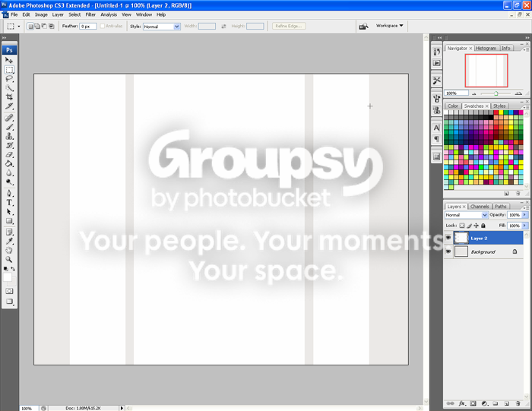The width and height of the screenshot is (532, 411).
Task: Click the Refine Edge button
Action: point(289,26)
